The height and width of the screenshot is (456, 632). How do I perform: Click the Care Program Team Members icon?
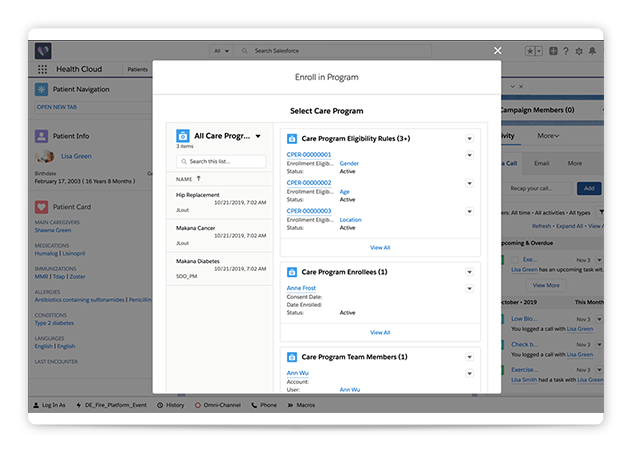292,357
